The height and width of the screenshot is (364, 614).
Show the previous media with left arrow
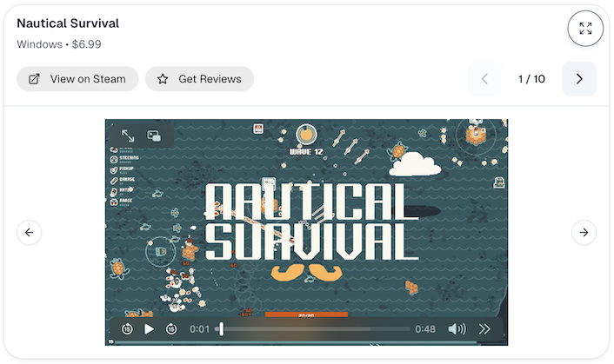(30, 232)
